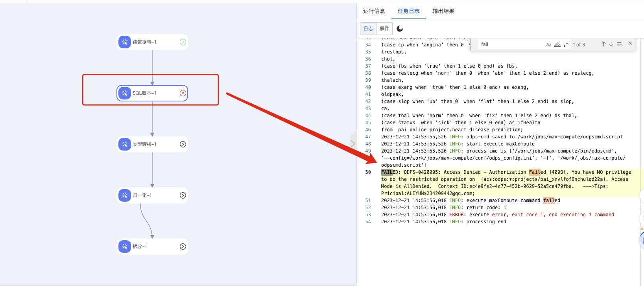Screen dimensions: 644x287
Task: Click 'execute maxCompute command failed' line
Action: 471,201
